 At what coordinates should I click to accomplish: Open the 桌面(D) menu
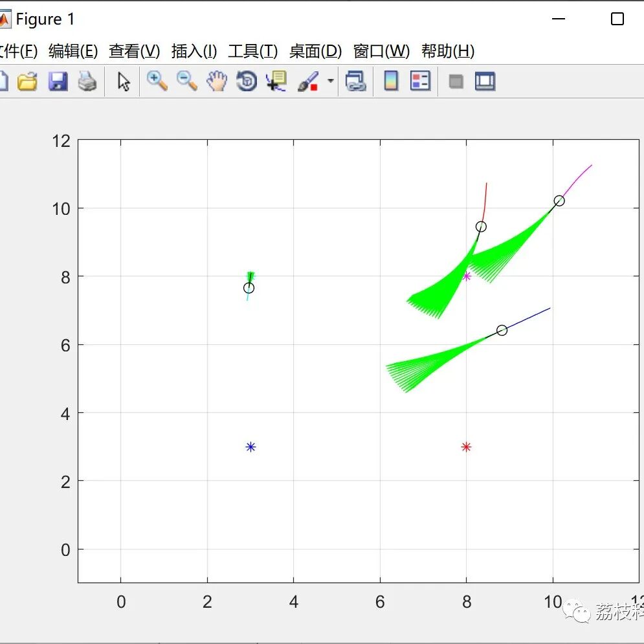tap(315, 51)
